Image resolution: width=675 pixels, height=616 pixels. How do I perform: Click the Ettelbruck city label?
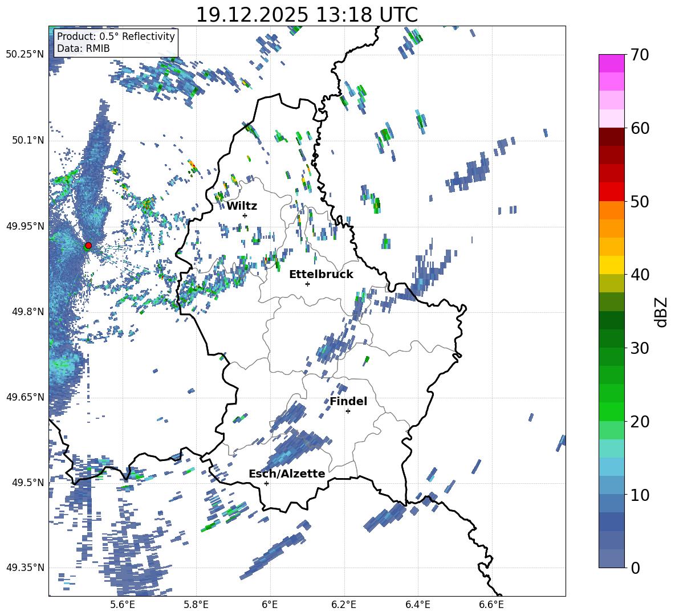coord(321,275)
